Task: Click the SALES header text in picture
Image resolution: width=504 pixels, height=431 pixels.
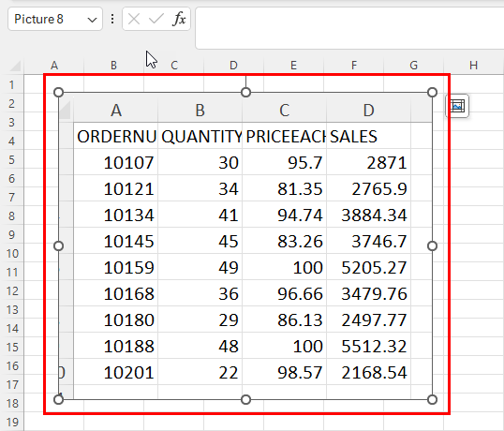Action: coord(353,137)
